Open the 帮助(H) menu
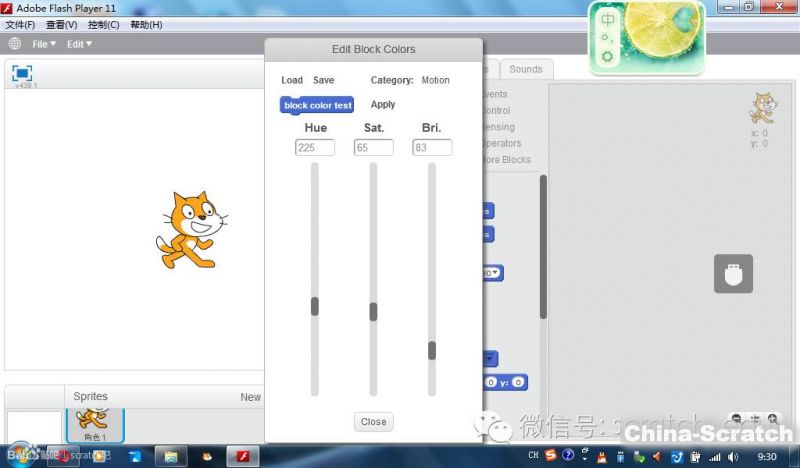The width and height of the screenshot is (800, 468). [x=146, y=25]
